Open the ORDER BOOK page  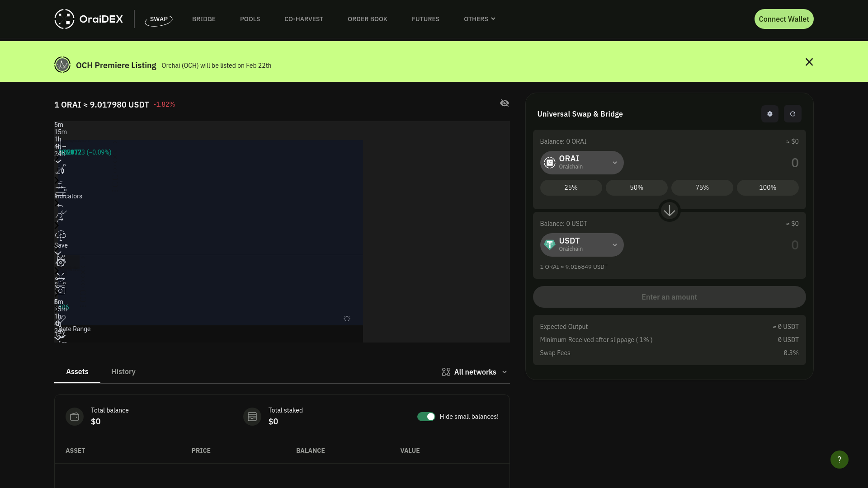pos(368,19)
